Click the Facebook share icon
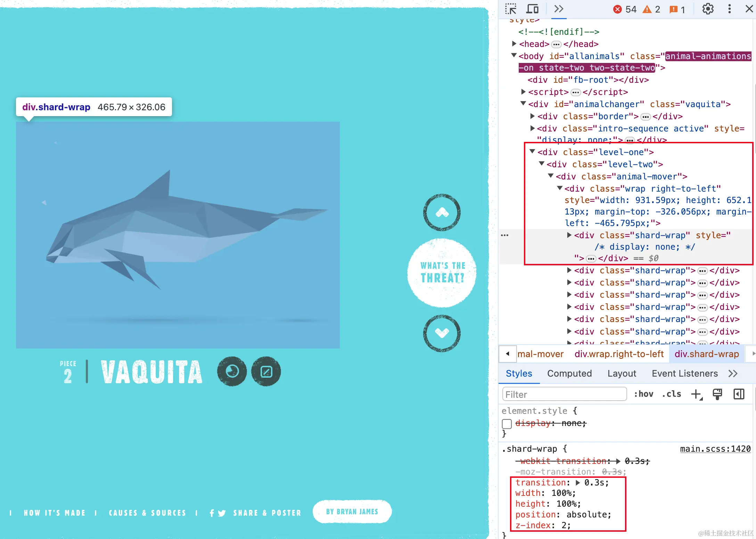 tap(212, 513)
